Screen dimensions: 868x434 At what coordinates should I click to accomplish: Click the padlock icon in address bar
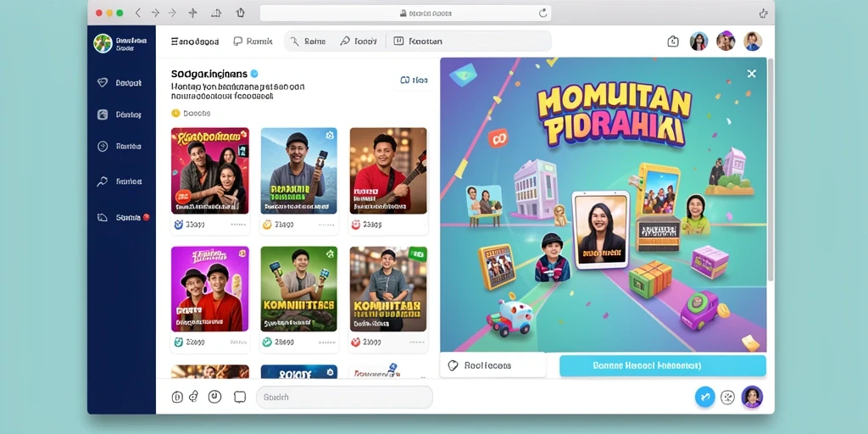(403, 13)
